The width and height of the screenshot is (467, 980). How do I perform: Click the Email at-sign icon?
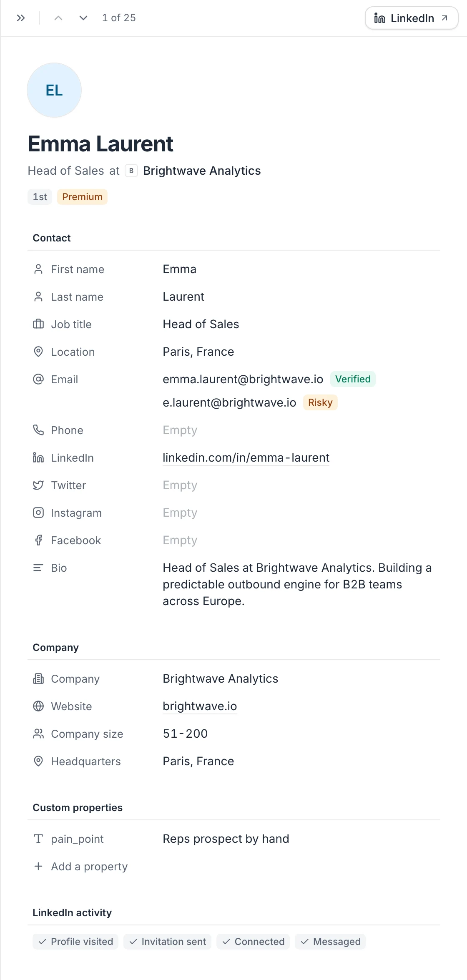coord(38,379)
